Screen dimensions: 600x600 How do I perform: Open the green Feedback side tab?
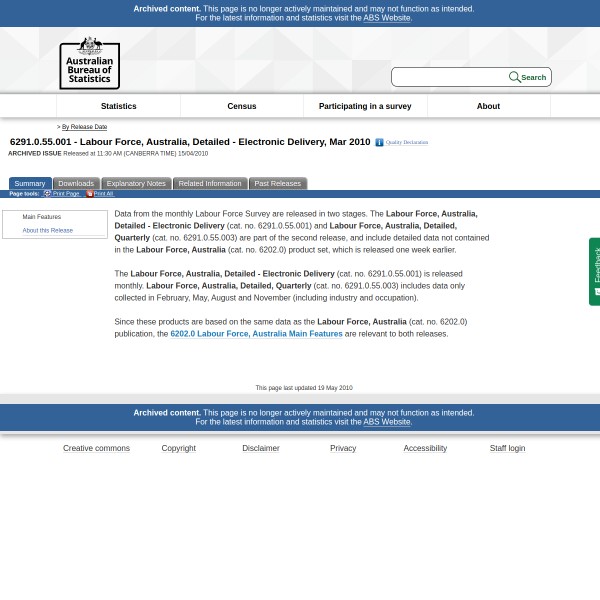coord(595,271)
